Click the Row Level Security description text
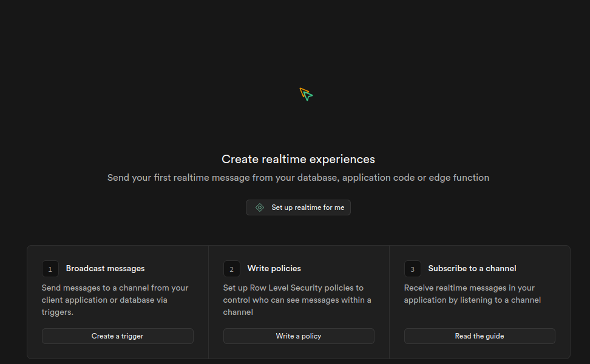This screenshot has width=590, height=364. pos(297,300)
